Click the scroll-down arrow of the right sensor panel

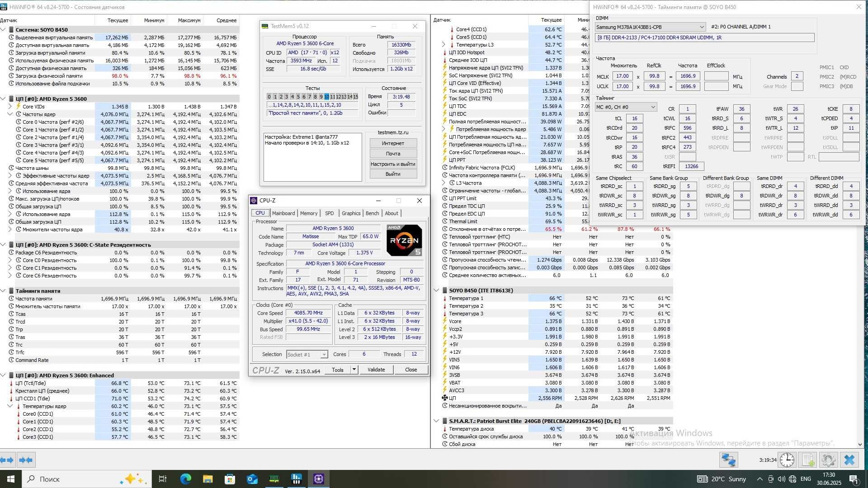tap(860, 445)
